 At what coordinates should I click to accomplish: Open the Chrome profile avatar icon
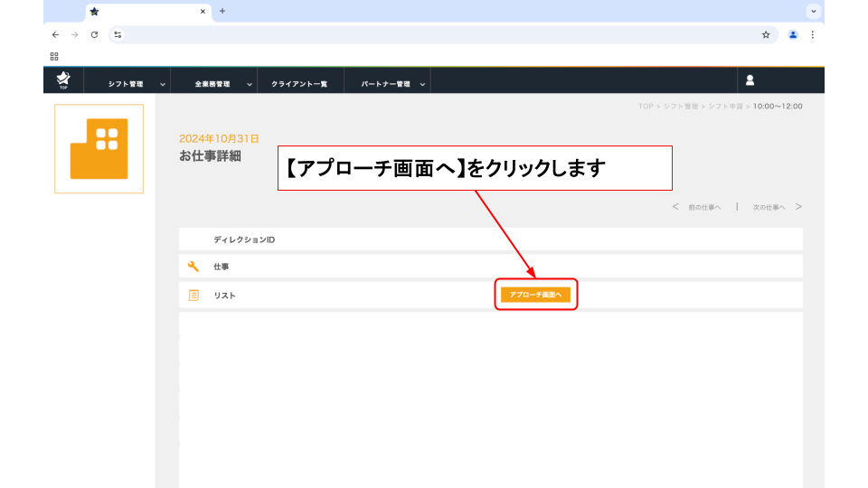(x=793, y=34)
